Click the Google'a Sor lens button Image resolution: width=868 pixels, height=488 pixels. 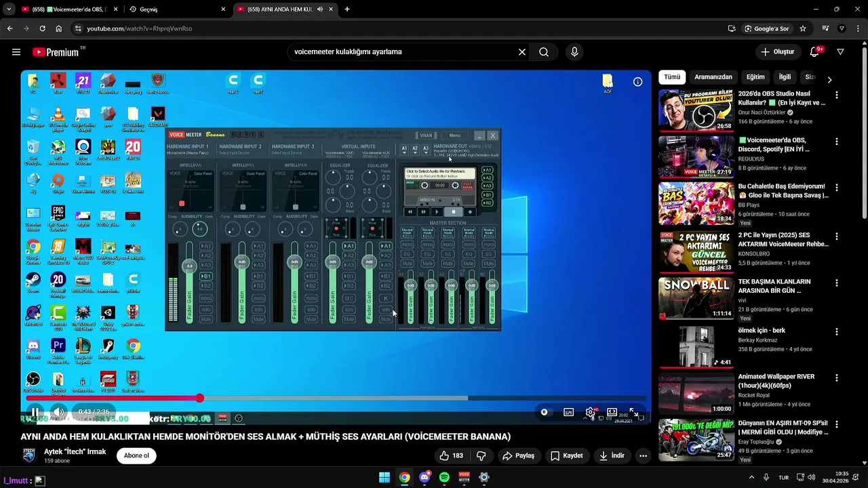766,28
